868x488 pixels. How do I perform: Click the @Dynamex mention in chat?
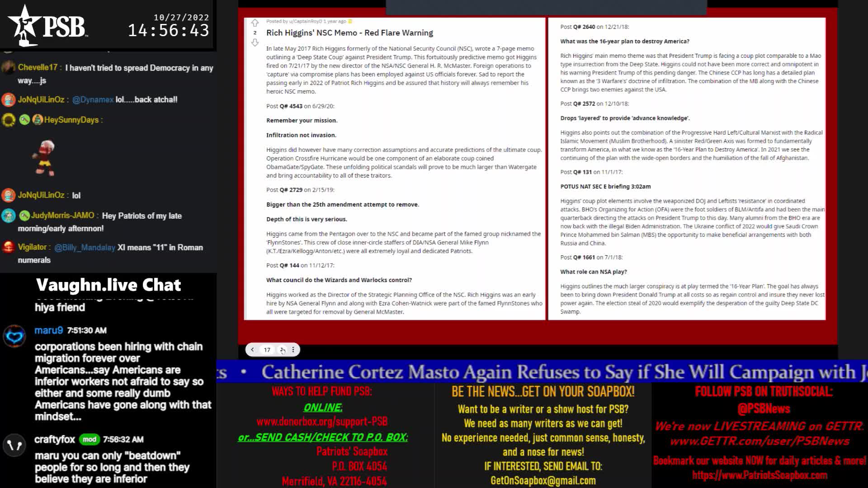point(93,100)
